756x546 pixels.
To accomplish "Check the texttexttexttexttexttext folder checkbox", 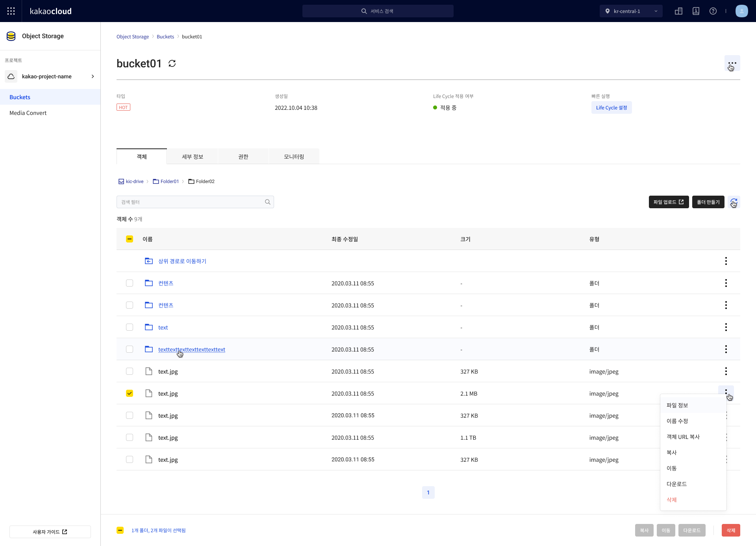I will 130,349.
